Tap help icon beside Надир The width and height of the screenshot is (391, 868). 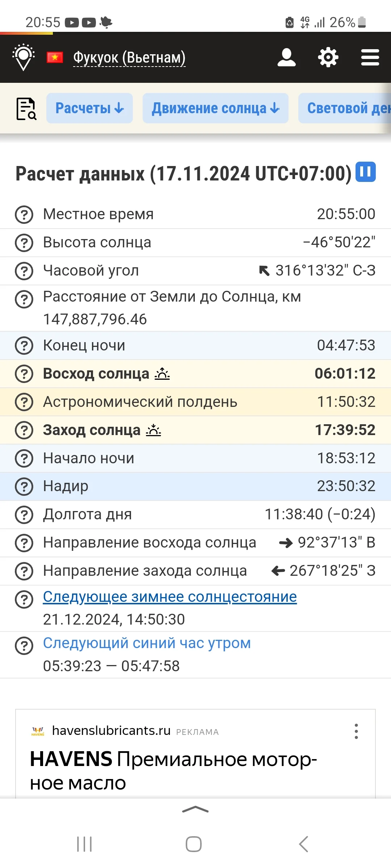pyautogui.click(x=24, y=486)
